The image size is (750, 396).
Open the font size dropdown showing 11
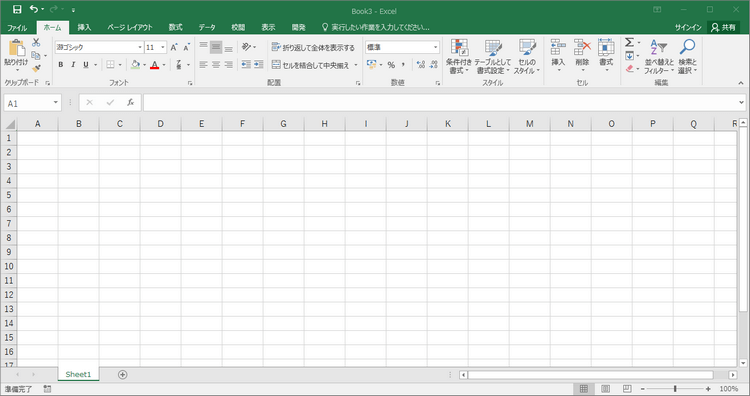[x=163, y=47]
